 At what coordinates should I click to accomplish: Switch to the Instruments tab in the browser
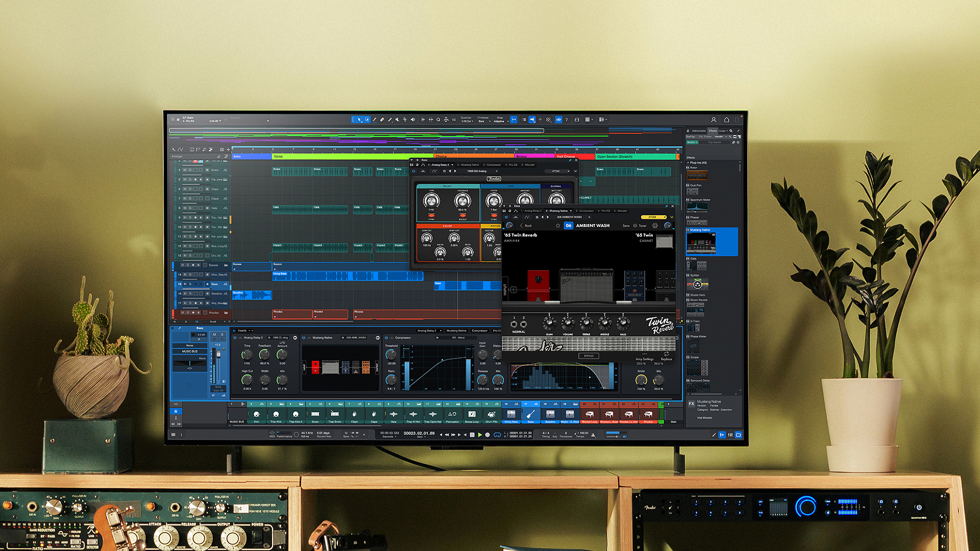pyautogui.click(x=699, y=131)
